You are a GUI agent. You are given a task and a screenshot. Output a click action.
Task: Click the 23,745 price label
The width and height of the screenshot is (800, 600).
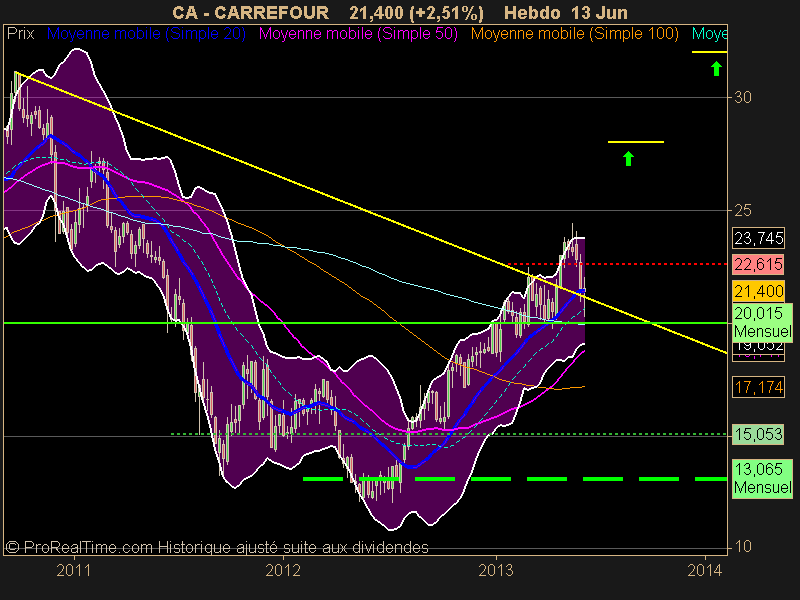(758, 238)
